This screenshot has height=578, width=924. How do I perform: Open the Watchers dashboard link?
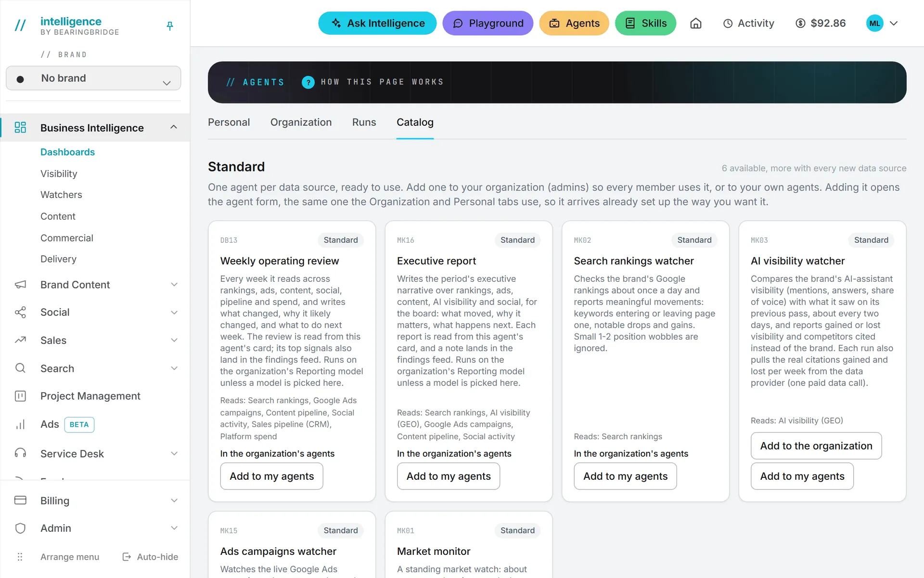tap(61, 195)
